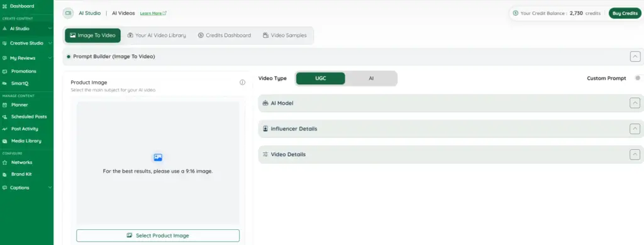Expand the My Reviews sidebar chevron
Image resolution: width=644 pixels, height=245 pixels.
[50, 58]
